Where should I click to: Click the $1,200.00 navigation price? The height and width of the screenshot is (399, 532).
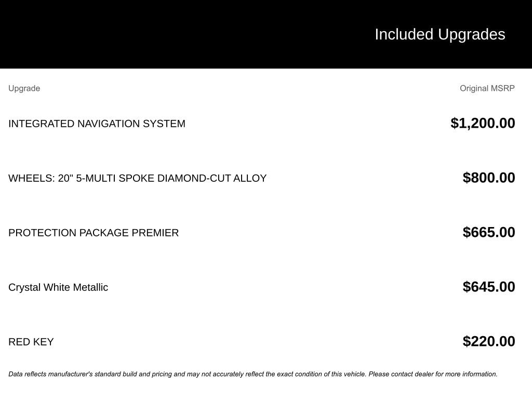tap(483, 123)
